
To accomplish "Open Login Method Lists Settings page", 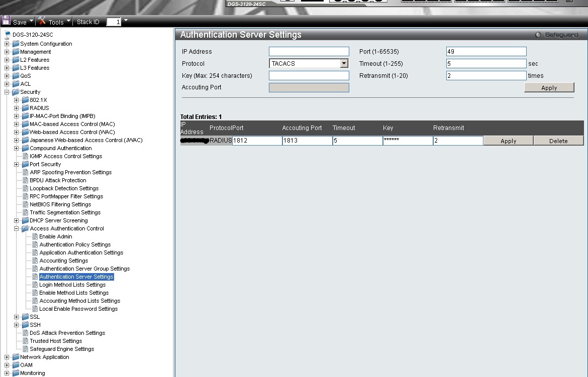I will (x=72, y=285).
